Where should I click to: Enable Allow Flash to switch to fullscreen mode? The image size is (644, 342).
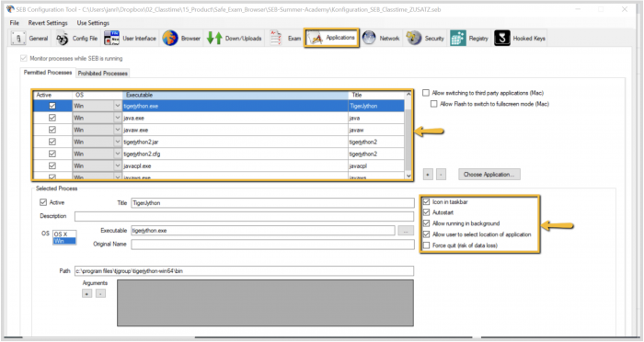point(433,104)
